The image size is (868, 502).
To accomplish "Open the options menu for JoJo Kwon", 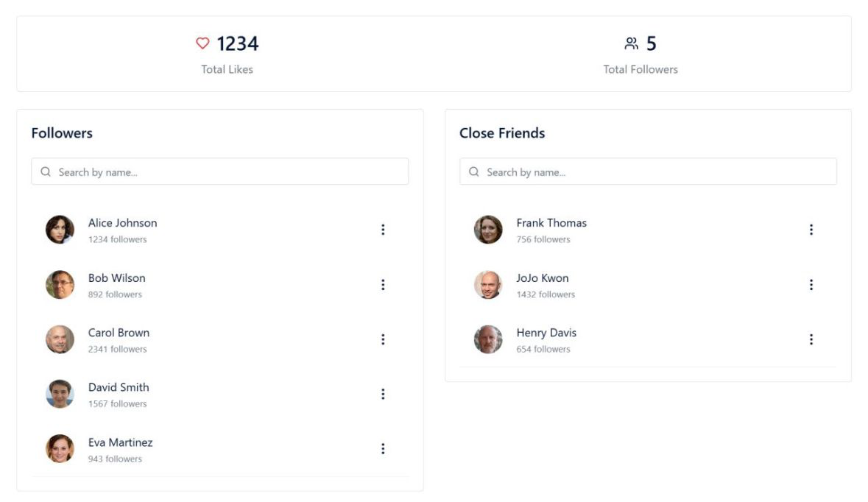I will (x=811, y=284).
